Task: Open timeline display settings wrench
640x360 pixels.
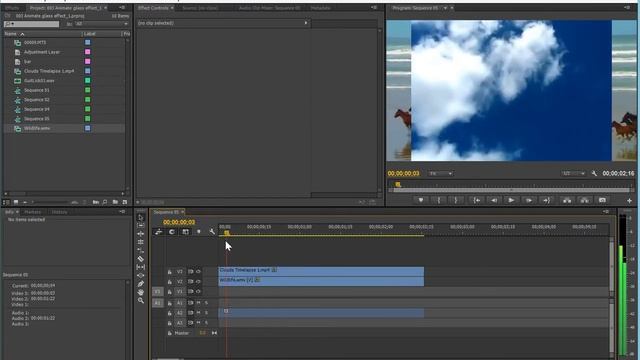Action: (212, 232)
